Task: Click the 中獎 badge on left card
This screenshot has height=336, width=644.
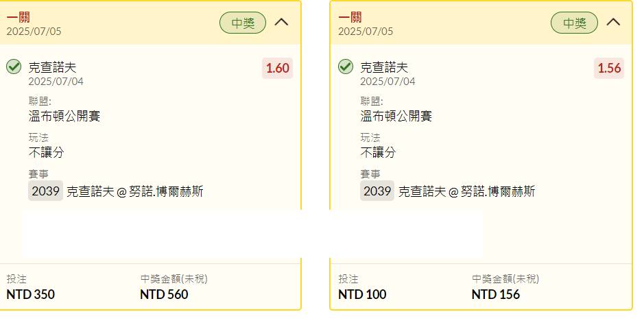Action: 243,23
